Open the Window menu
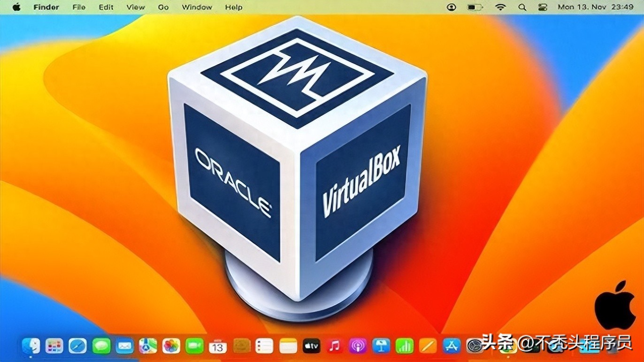The height and width of the screenshot is (362, 644). 196,7
